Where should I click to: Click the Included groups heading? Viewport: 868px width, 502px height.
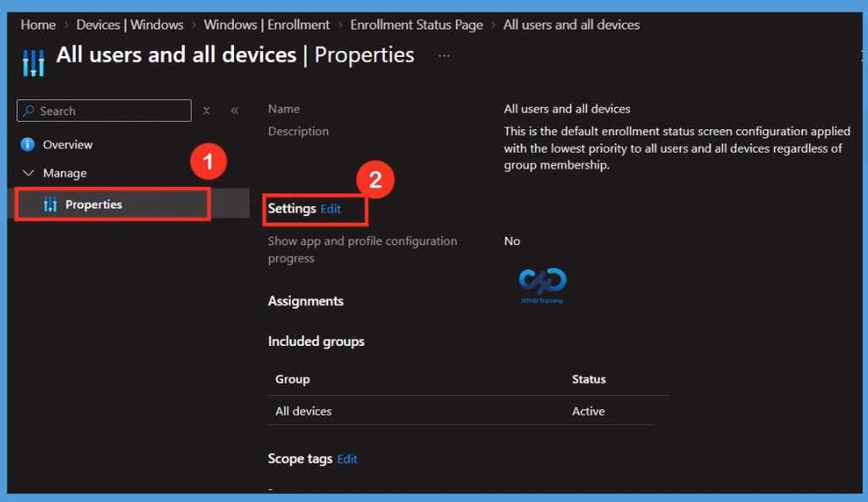tap(316, 342)
